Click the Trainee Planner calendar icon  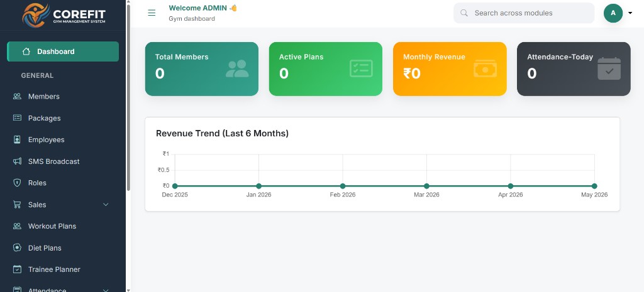(x=17, y=269)
